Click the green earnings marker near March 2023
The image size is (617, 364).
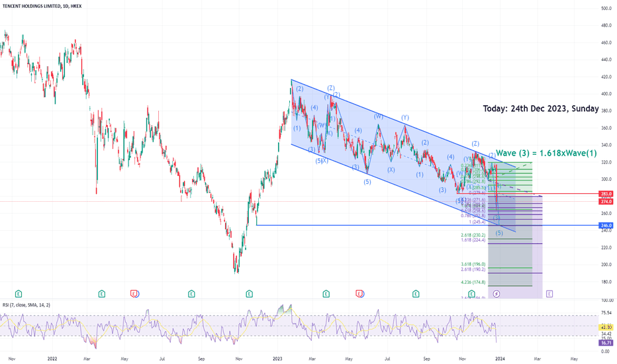(x=326, y=294)
